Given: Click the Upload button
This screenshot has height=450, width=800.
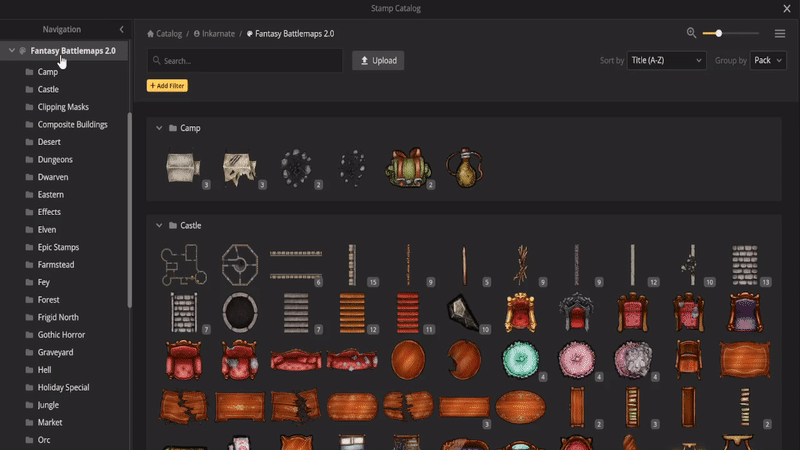Looking at the screenshot, I should click(x=378, y=60).
